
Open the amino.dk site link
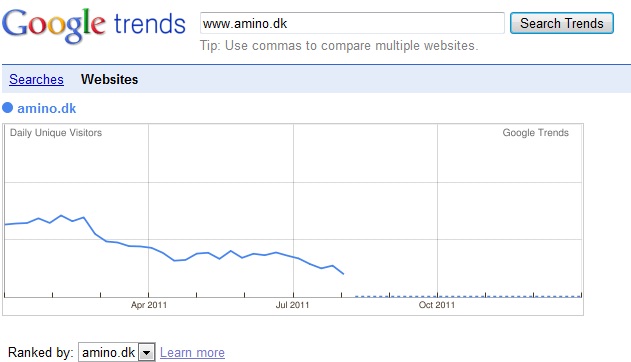47,108
